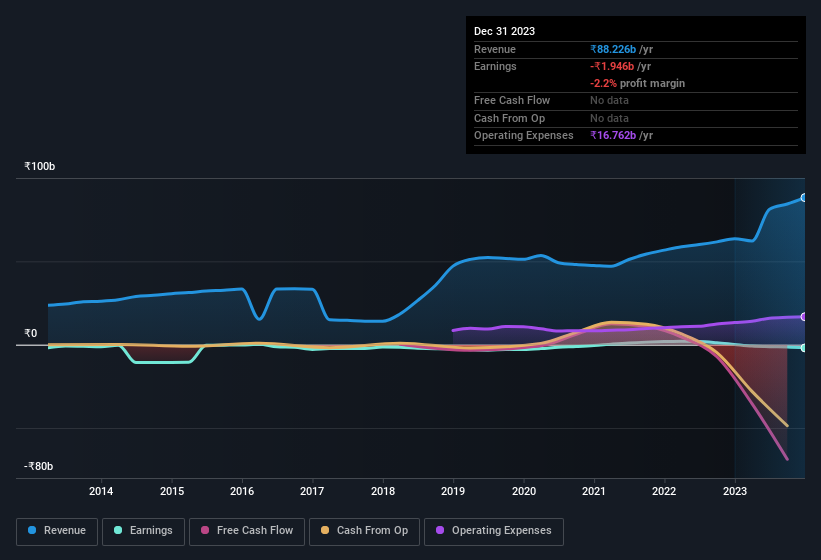
Task: Click the teal Earnings legend dot
Action: coord(119,531)
